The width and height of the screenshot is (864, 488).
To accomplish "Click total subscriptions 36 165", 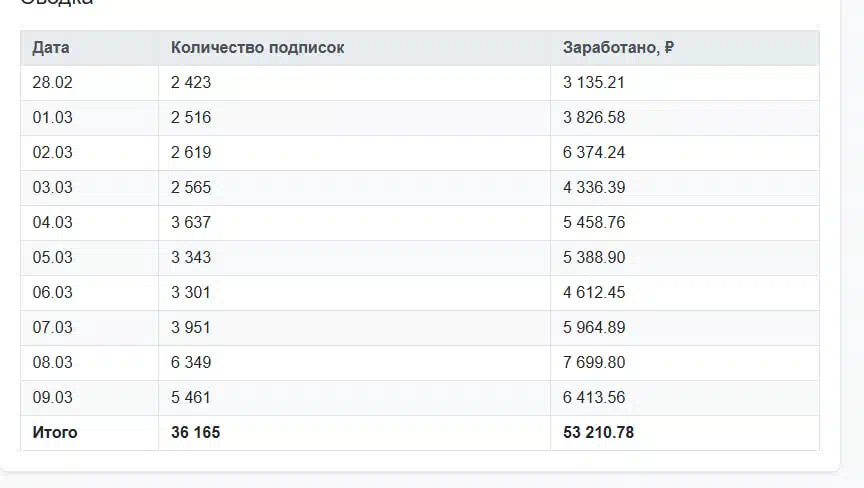I will 195,433.
